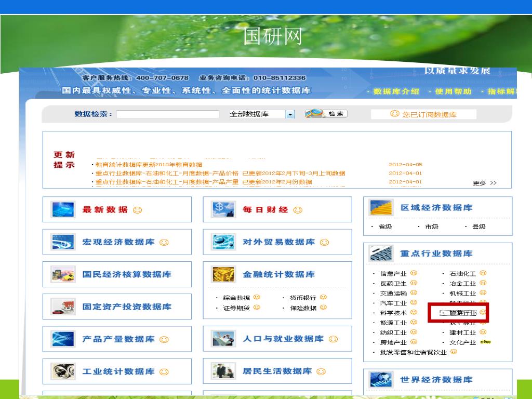Open the 数据库介绍 header link
The width and height of the screenshot is (532, 399).
(396, 91)
